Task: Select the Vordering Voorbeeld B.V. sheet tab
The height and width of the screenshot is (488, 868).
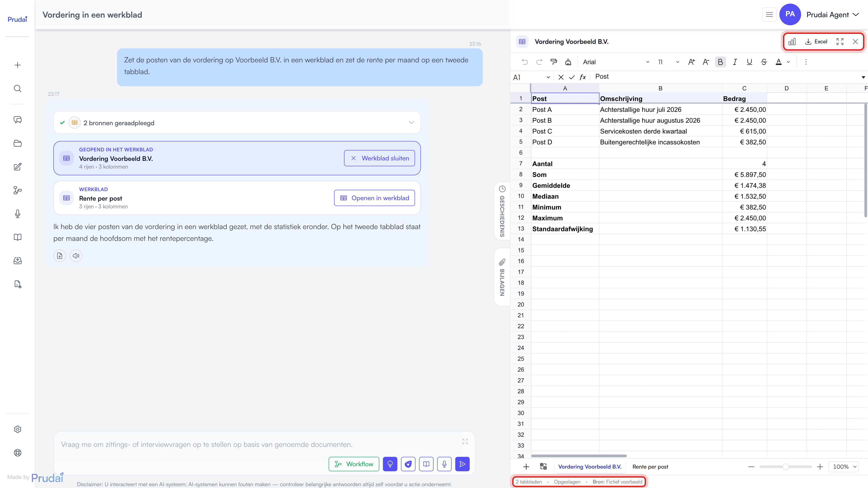Action: tap(590, 467)
